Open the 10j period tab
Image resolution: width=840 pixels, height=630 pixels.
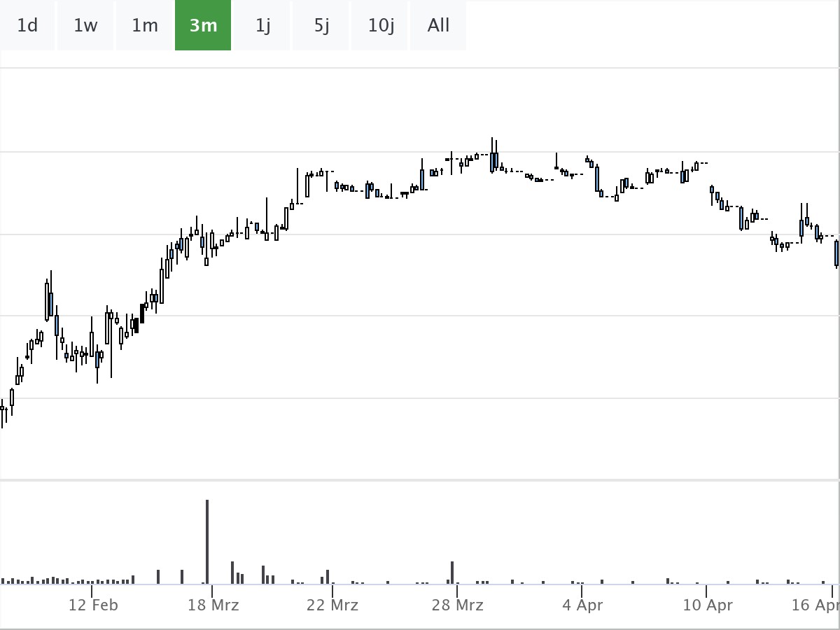coord(381,26)
